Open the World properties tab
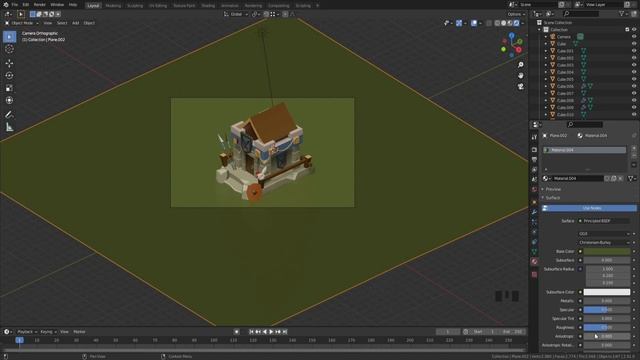The height and width of the screenshot is (360, 640). (534, 189)
